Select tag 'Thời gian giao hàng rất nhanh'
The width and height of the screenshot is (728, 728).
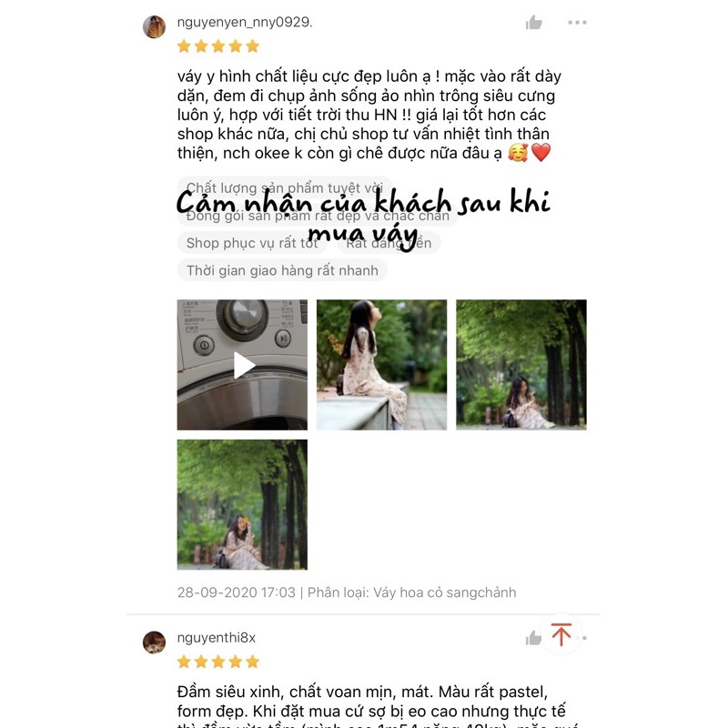point(282,270)
